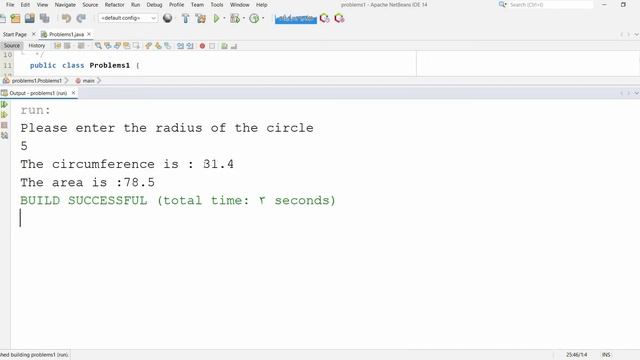Click the Shift Line Left icon

point(180,46)
